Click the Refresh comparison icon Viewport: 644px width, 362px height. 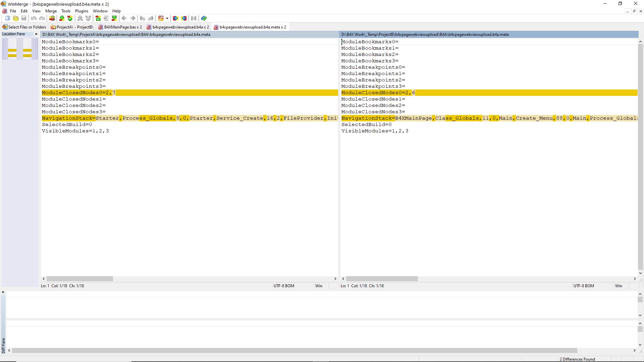point(204,18)
